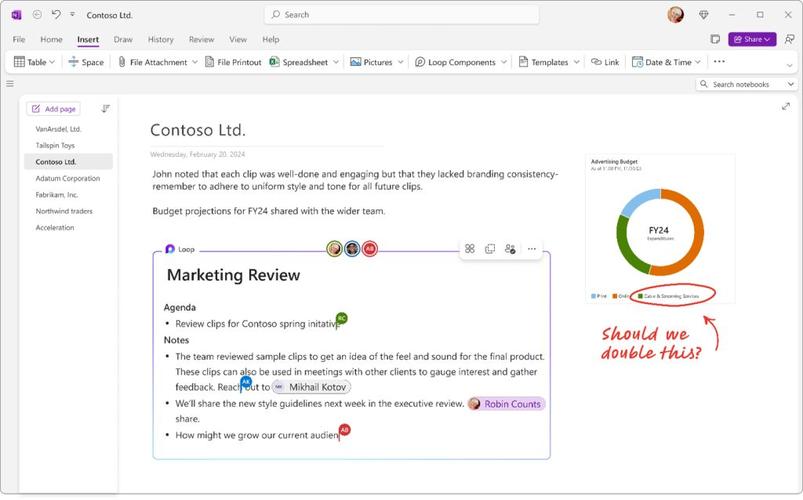Open the Help tab
The height and width of the screenshot is (500, 803).
point(271,39)
